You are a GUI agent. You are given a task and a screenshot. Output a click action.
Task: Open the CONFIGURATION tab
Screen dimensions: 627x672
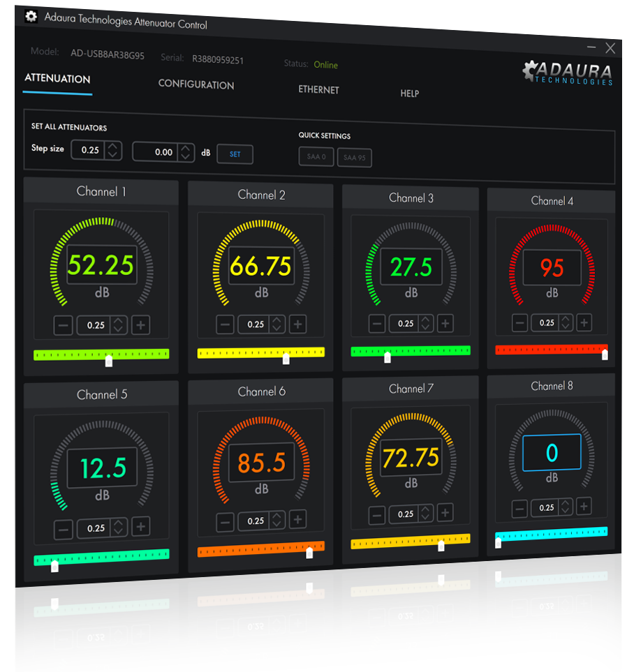tap(196, 84)
